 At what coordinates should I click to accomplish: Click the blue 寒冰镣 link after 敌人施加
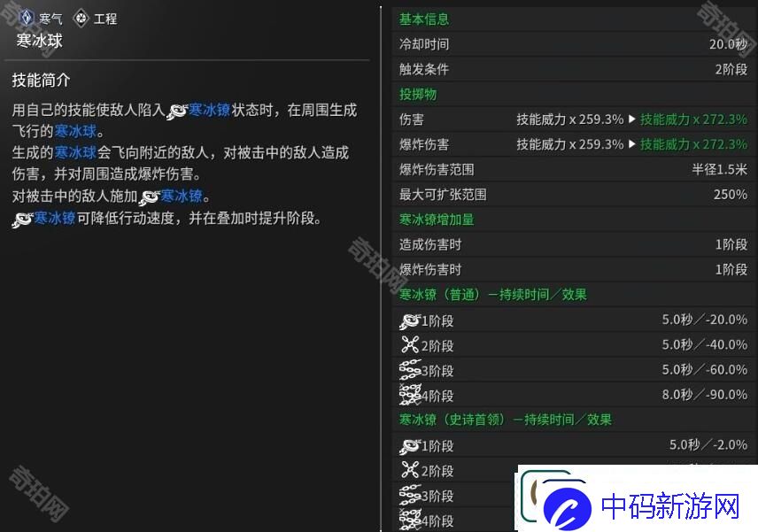click(182, 196)
